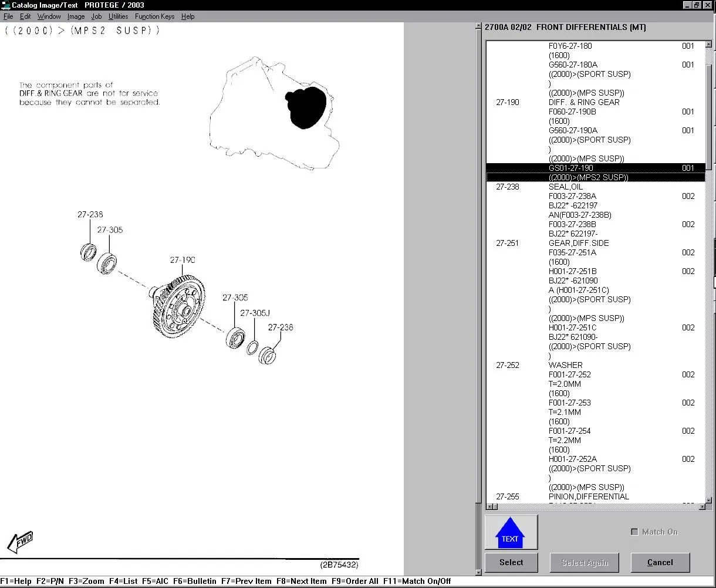Click F1=Help in the function key bar

coord(16,581)
